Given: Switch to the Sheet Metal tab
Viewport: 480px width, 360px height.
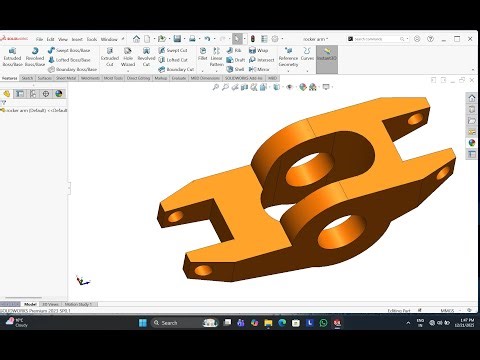Looking at the screenshot, I should [66, 78].
